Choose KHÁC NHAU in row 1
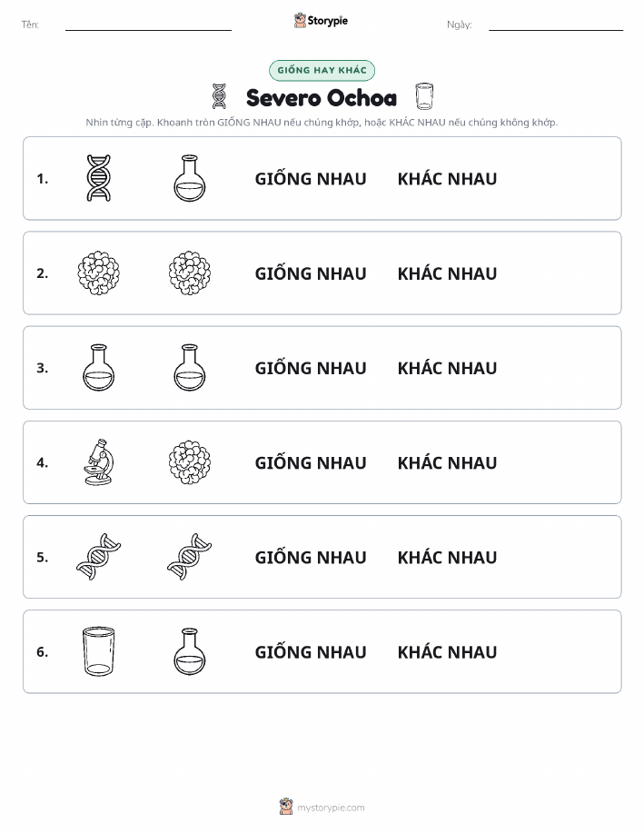The width and height of the screenshot is (644, 833). tap(448, 179)
